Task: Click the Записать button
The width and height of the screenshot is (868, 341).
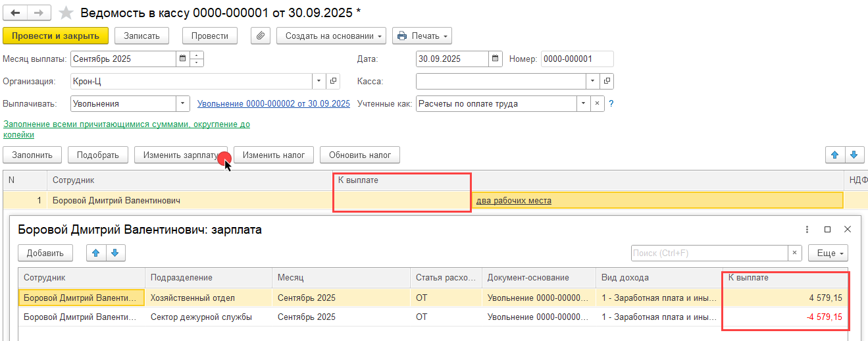Action: (142, 36)
